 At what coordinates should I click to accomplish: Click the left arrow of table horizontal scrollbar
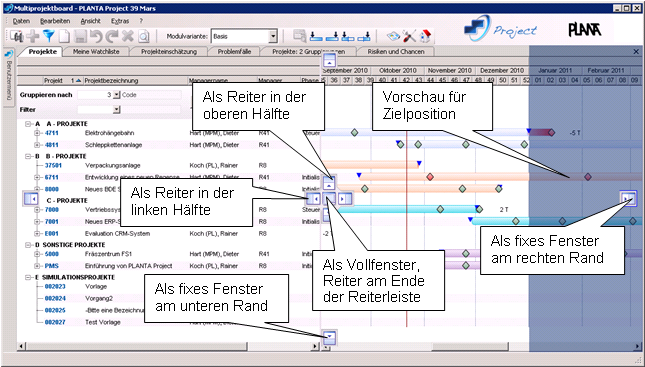(x=21, y=346)
